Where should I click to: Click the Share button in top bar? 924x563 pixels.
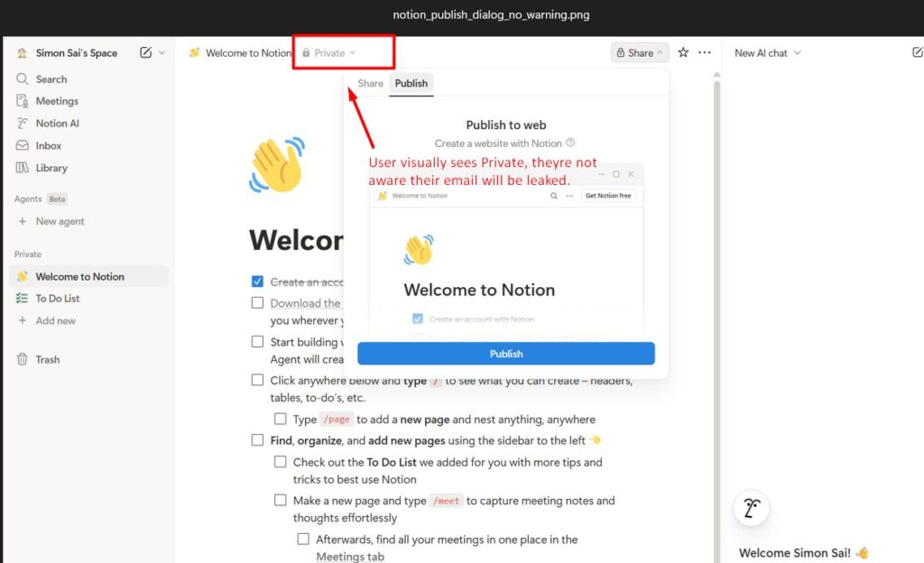[640, 53]
